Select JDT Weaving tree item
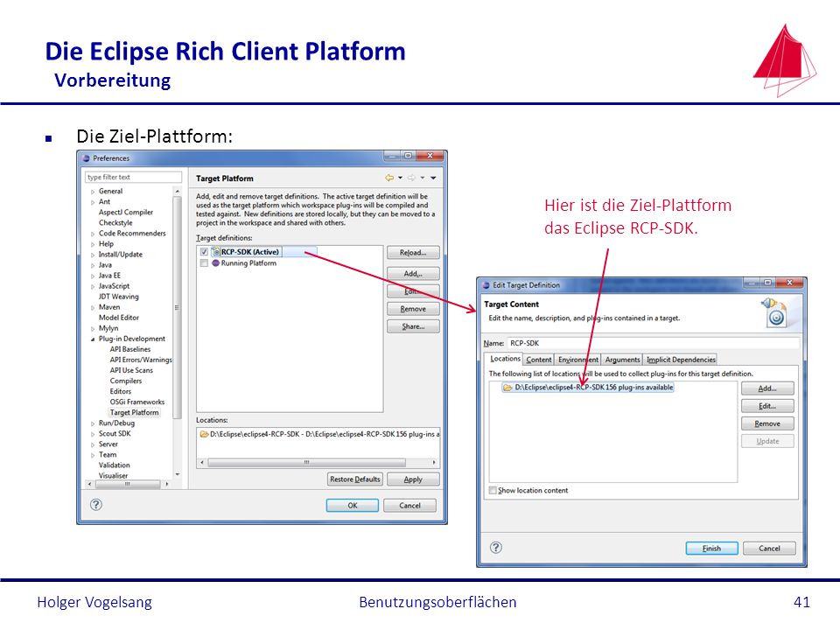This screenshot has height=630, width=840. (118, 297)
